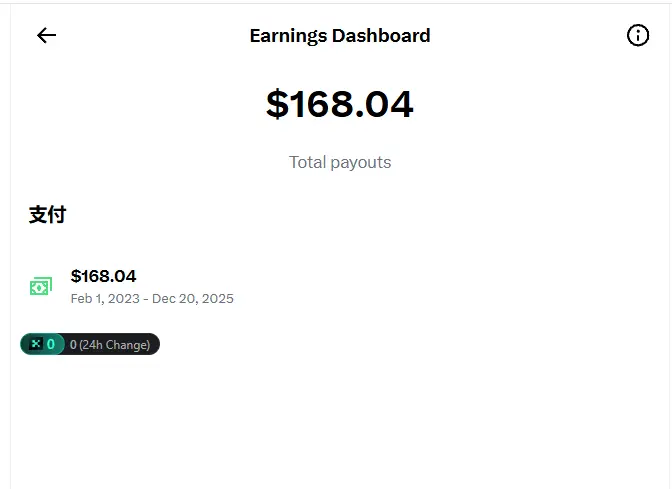The image size is (672, 489).
Task: Open the $168.04 payout entry
Action: (103, 276)
